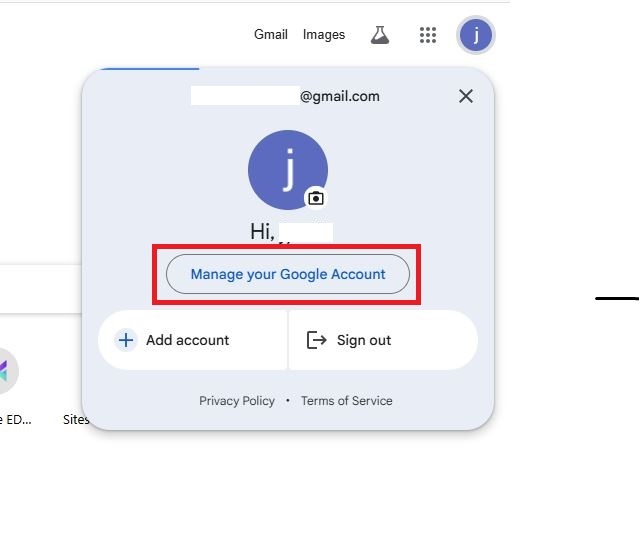
Task: Open the Images link
Action: coord(324,35)
